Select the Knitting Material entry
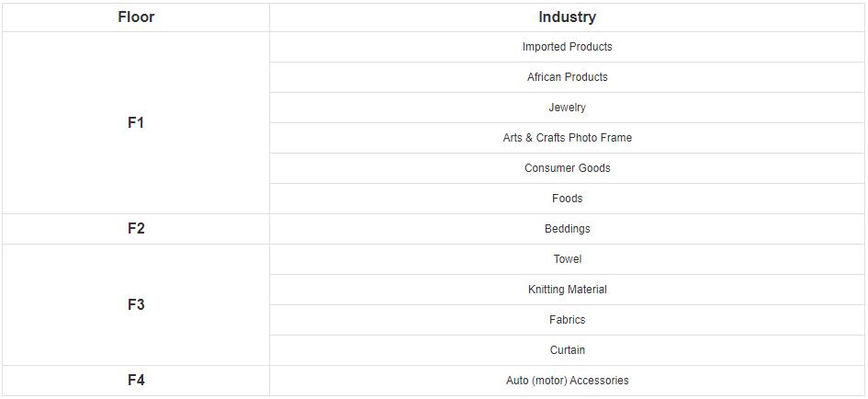 pos(567,290)
